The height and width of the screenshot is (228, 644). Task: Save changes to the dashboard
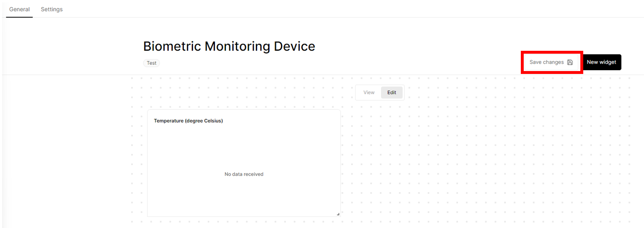click(x=551, y=62)
